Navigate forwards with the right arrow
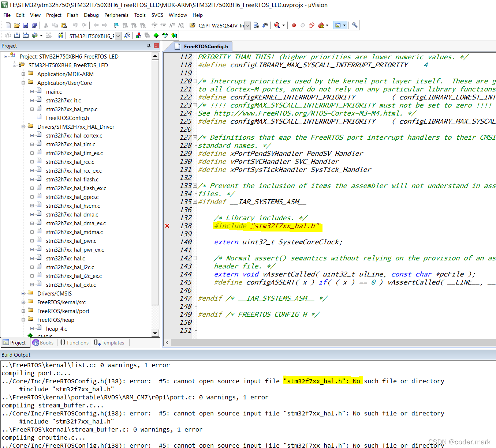Image resolution: width=496 pixels, height=448 pixels. [x=105, y=25]
